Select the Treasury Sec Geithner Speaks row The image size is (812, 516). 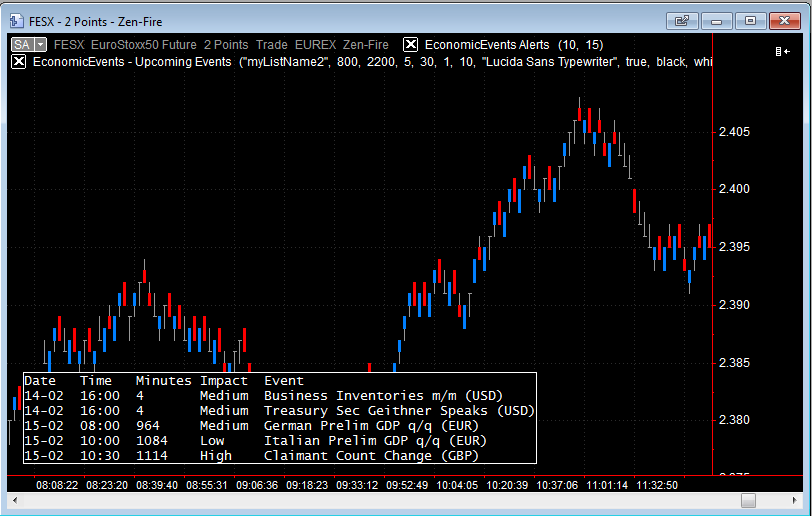click(x=280, y=411)
